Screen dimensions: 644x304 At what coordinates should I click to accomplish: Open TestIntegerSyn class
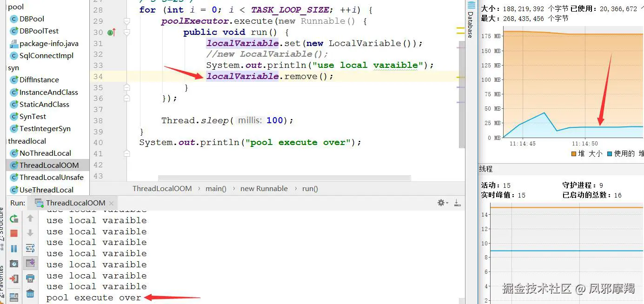tap(45, 129)
